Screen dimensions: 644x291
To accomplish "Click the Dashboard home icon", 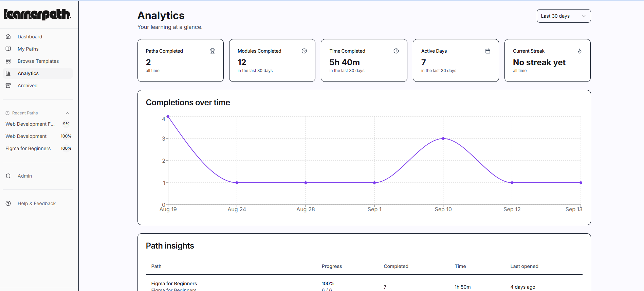I will click(x=8, y=37).
